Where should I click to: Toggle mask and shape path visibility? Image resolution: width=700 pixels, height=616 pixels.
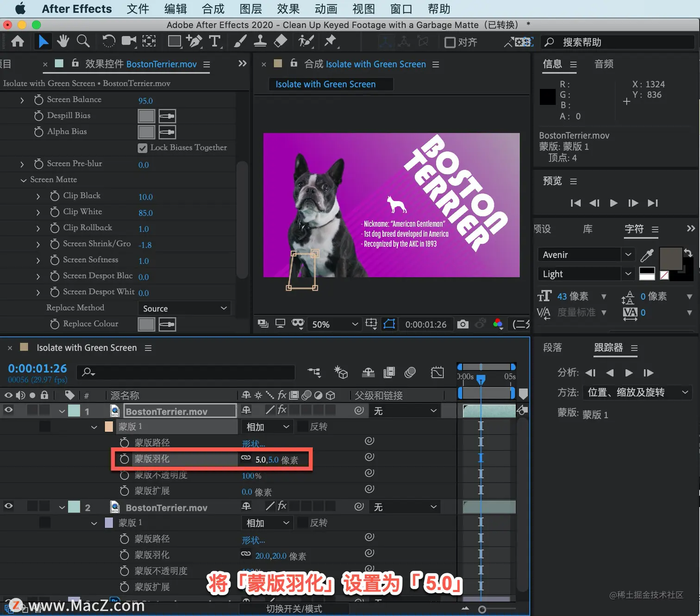click(389, 324)
